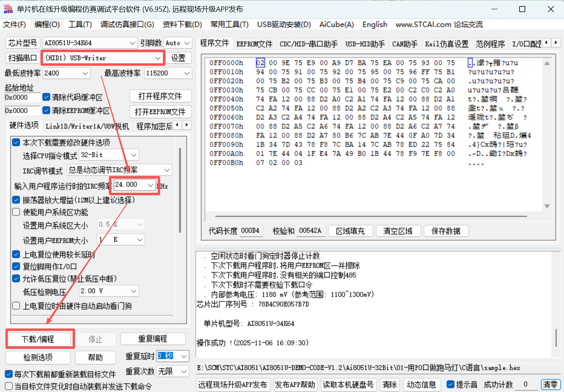This screenshot has width=564, height=392.
Task: Enable 上电复位时由硬件自动启动看门狗
Action: [15, 307]
